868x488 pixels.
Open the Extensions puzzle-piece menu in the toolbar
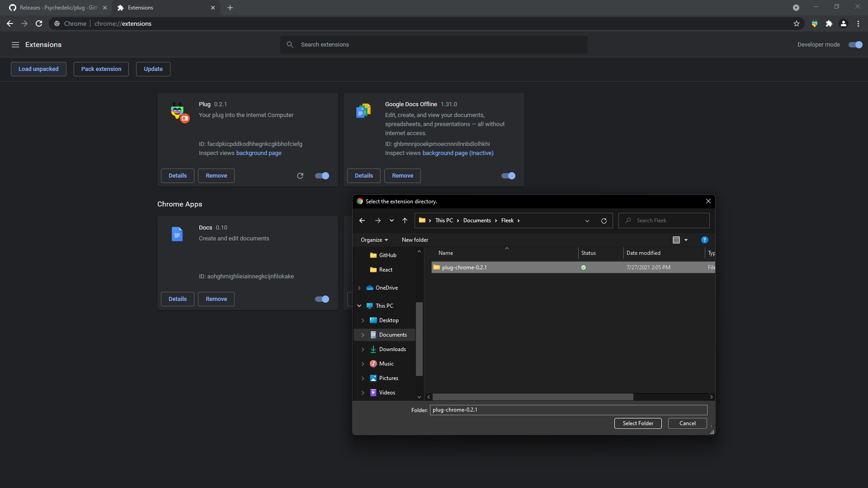(829, 23)
